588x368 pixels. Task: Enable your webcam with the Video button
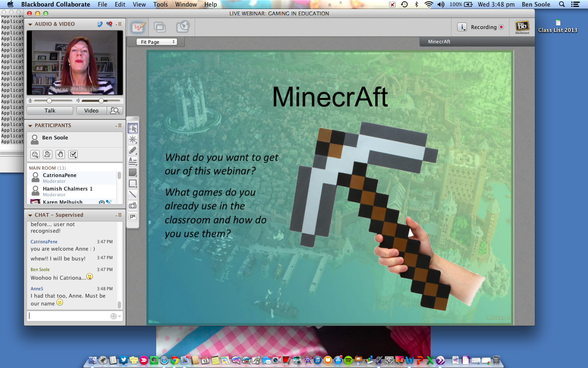(x=92, y=110)
